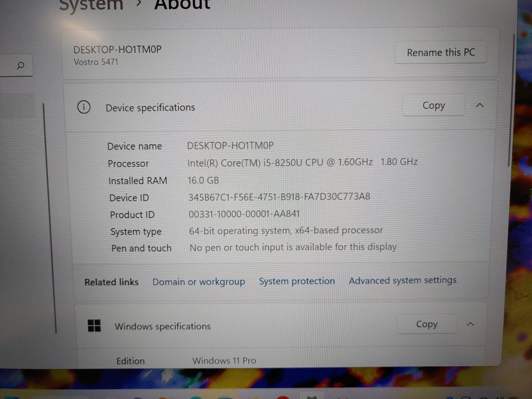This screenshot has width=532, height=399.
Task: Click the Windows logo beside Windows specifications
Action: click(x=94, y=325)
